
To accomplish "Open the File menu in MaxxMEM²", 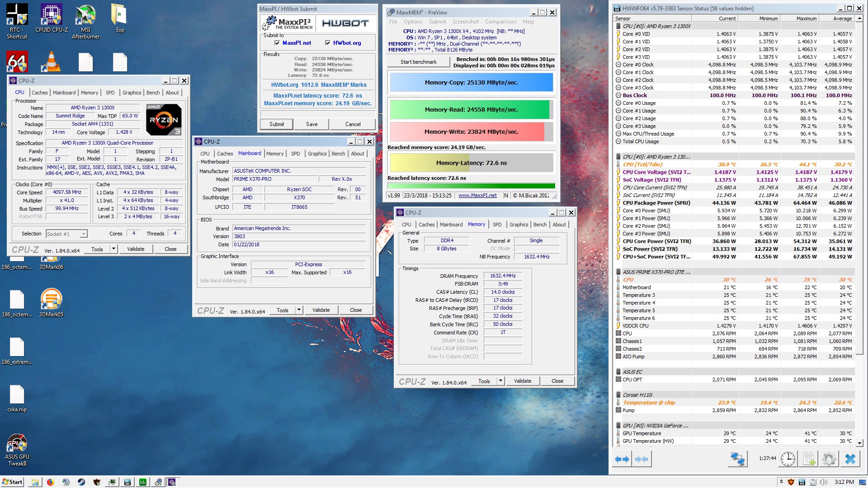I will pyautogui.click(x=393, y=22).
